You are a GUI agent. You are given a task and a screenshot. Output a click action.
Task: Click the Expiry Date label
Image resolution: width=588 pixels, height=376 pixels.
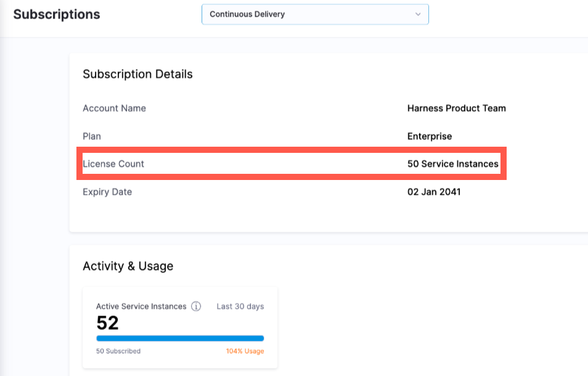[x=107, y=192]
